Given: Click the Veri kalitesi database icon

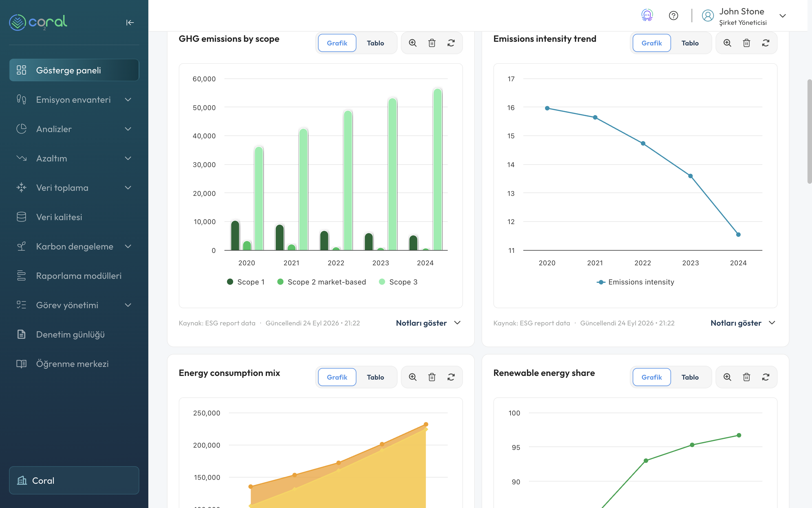Looking at the screenshot, I should click(21, 217).
